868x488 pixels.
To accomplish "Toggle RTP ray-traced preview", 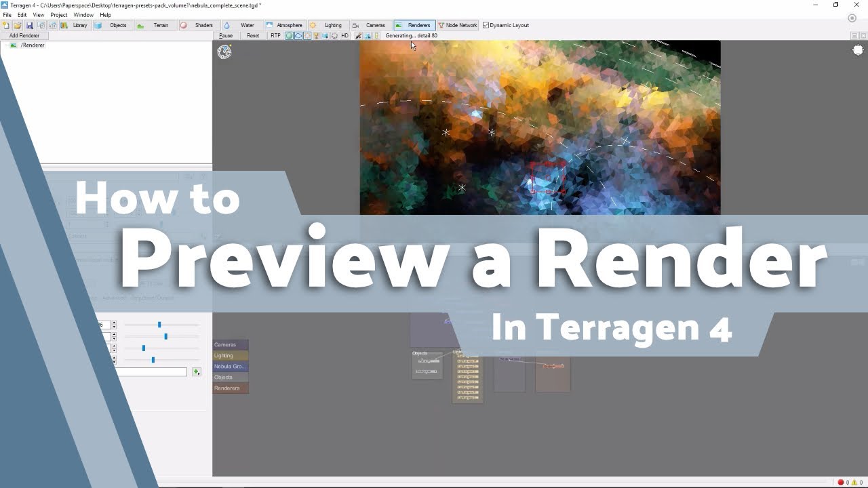I will [x=275, y=35].
